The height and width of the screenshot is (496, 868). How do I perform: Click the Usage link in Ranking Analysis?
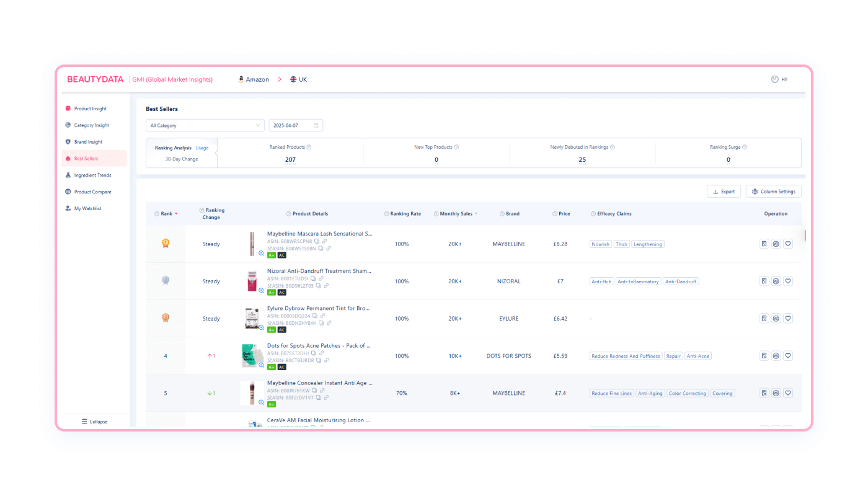point(202,148)
